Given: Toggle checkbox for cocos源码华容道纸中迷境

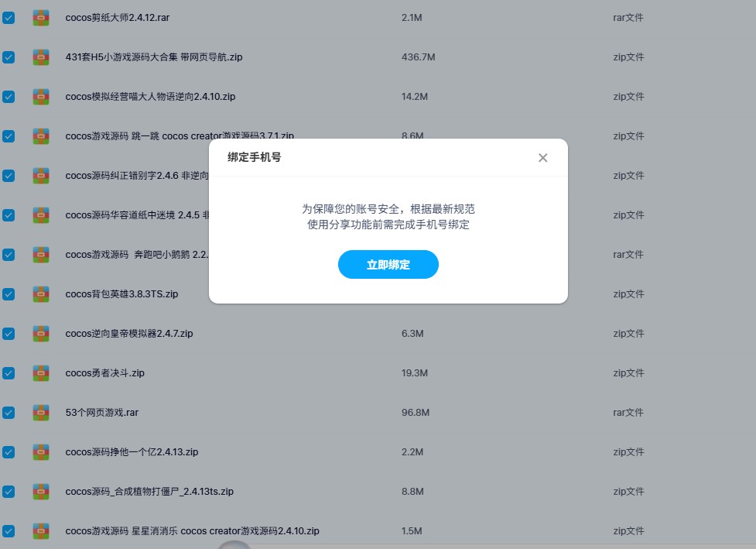Looking at the screenshot, I should [x=9, y=215].
